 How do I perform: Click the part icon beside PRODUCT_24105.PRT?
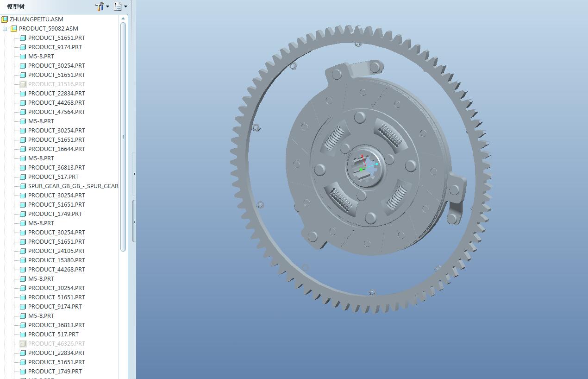[23, 251]
